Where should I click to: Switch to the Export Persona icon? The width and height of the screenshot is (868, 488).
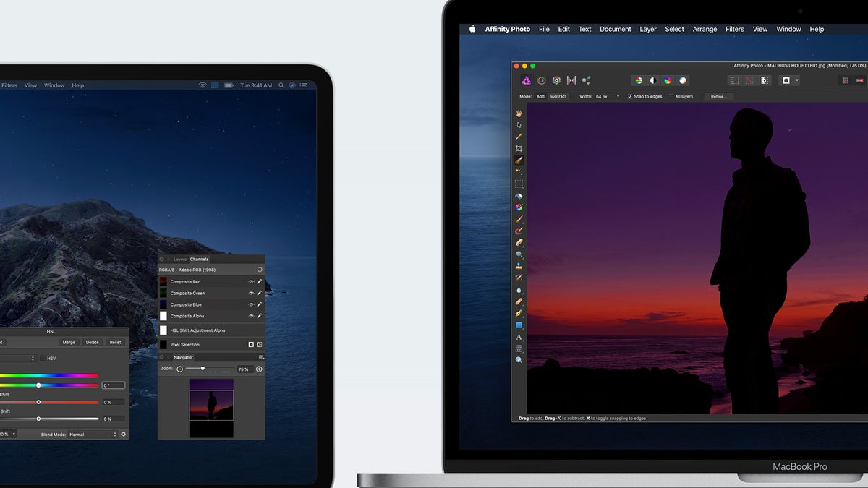(x=587, y=80)
